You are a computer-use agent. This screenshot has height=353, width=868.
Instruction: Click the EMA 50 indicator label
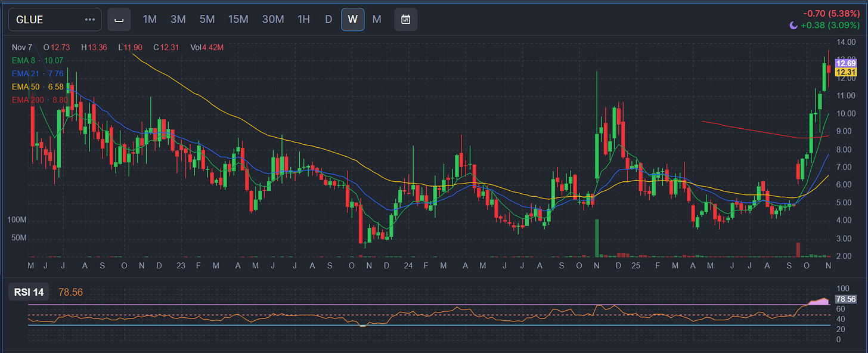37,86
